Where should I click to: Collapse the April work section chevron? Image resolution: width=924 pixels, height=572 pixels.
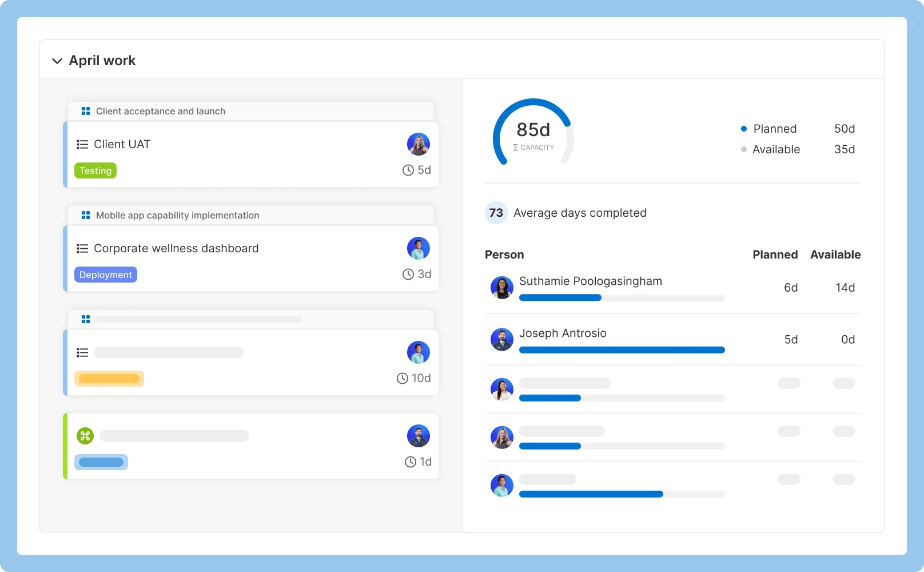pyautogui.click(x=57, y=61)
